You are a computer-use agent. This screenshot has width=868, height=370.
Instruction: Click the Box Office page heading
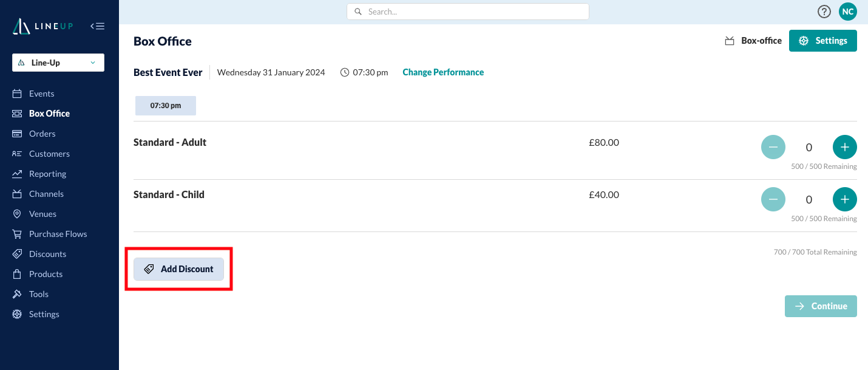point(163,41)
